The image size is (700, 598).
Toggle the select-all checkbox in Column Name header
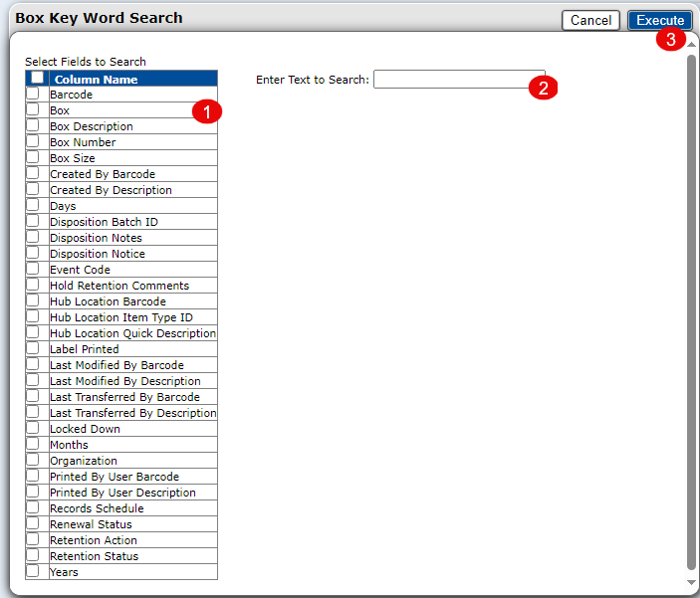(x=37, y=78)
